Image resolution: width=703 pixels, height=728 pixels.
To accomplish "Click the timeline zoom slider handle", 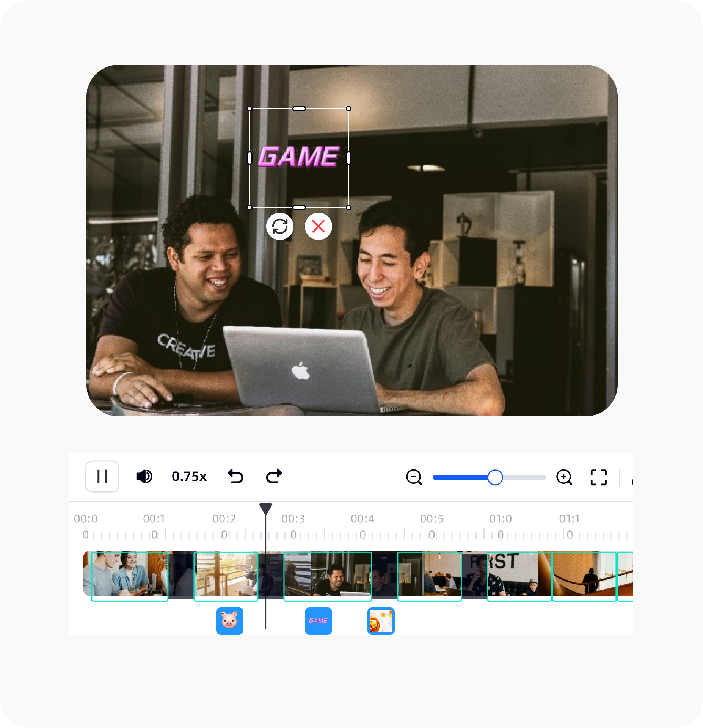I will (495, 477).
